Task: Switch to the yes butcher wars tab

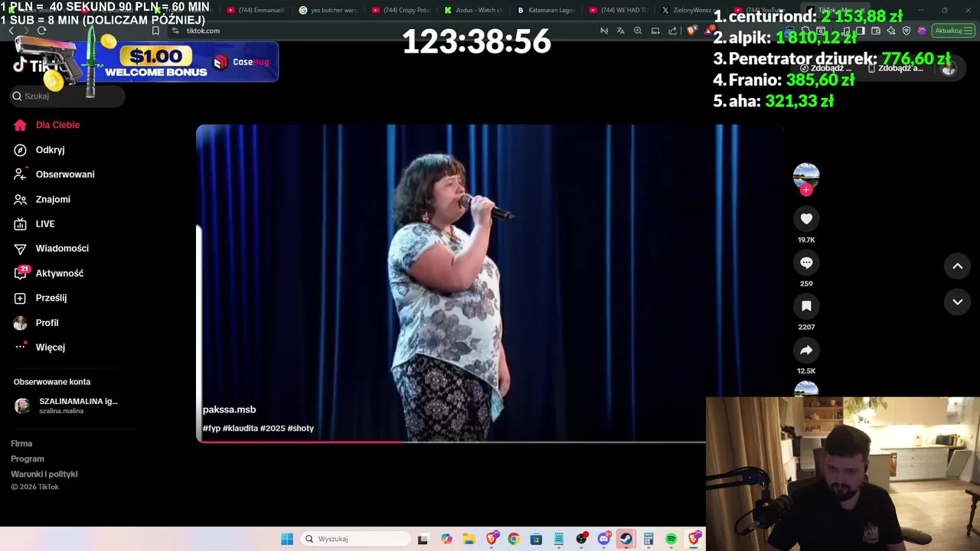Action: click(x=329, y=10)
